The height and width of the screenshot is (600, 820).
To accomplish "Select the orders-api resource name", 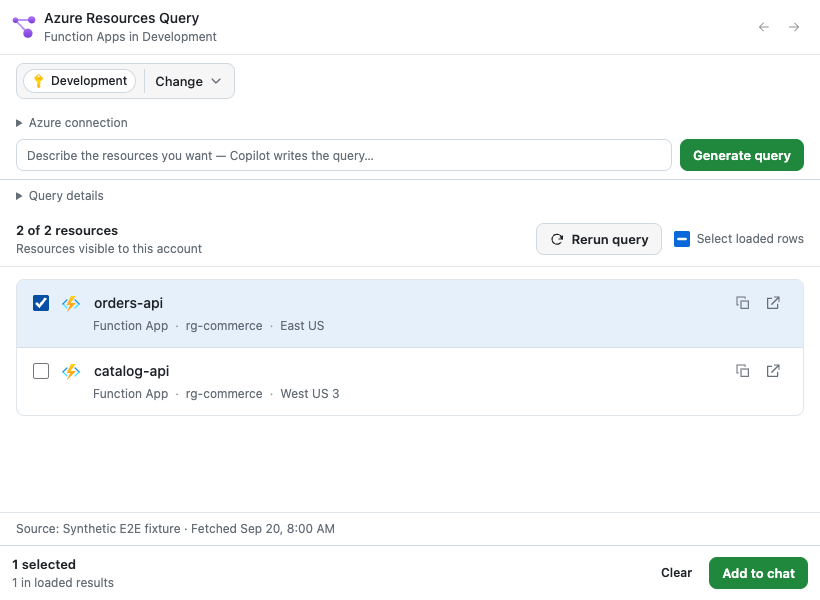I will point(128,303).
